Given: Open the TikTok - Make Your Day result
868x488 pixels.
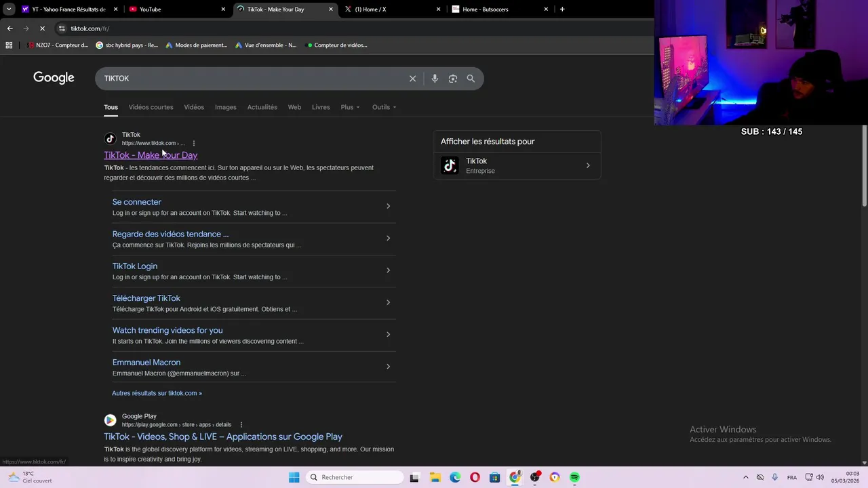Looking at the screenshot, I should (x=151, y=155).
